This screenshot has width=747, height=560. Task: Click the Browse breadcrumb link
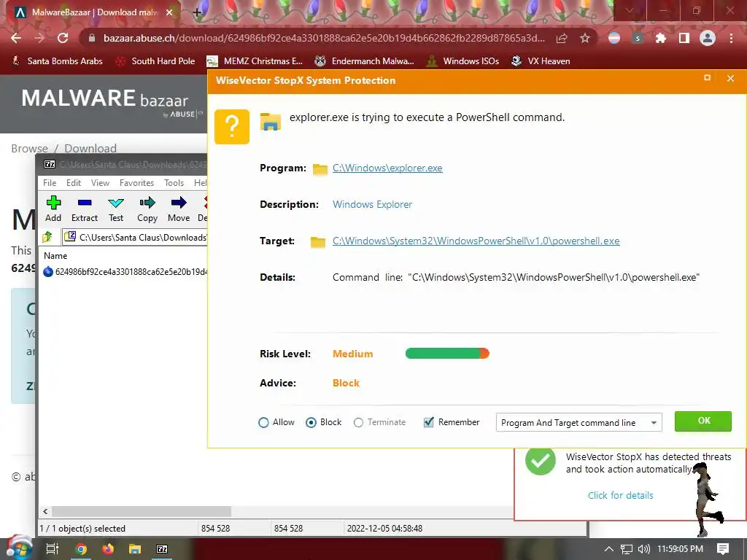pos(29,149)
